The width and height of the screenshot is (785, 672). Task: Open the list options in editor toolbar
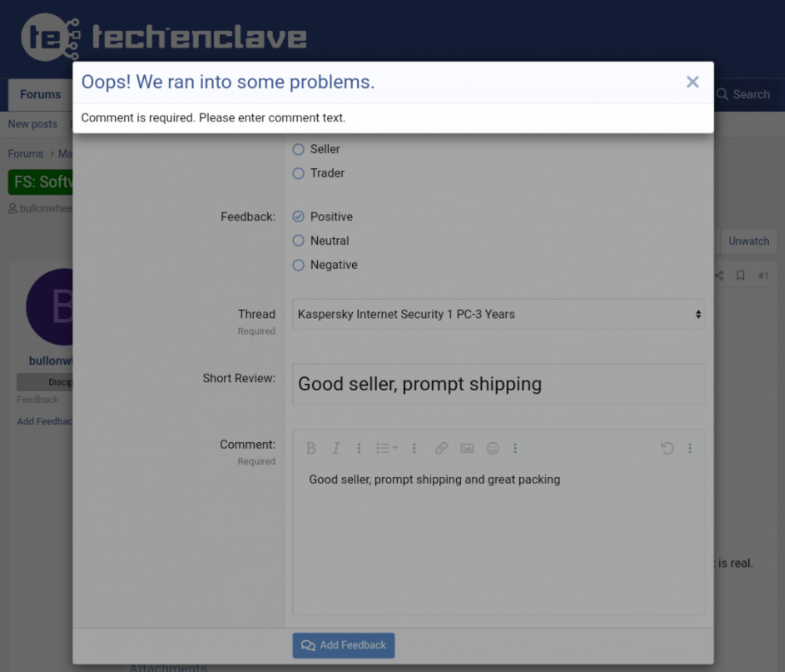(387, 448)
